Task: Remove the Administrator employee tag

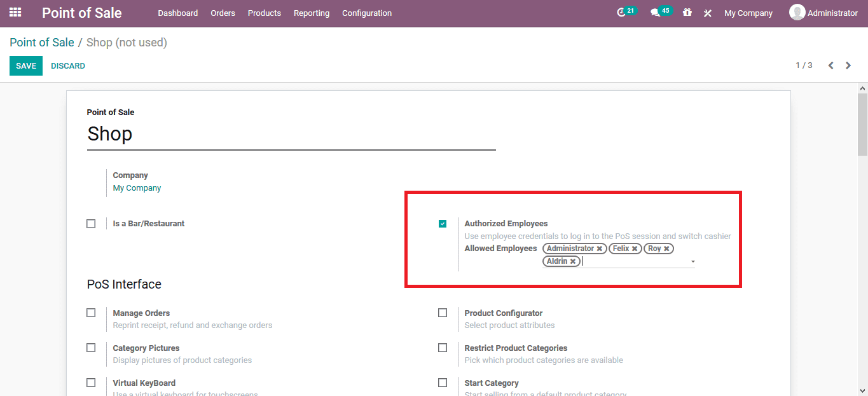Action: (599, 249)
